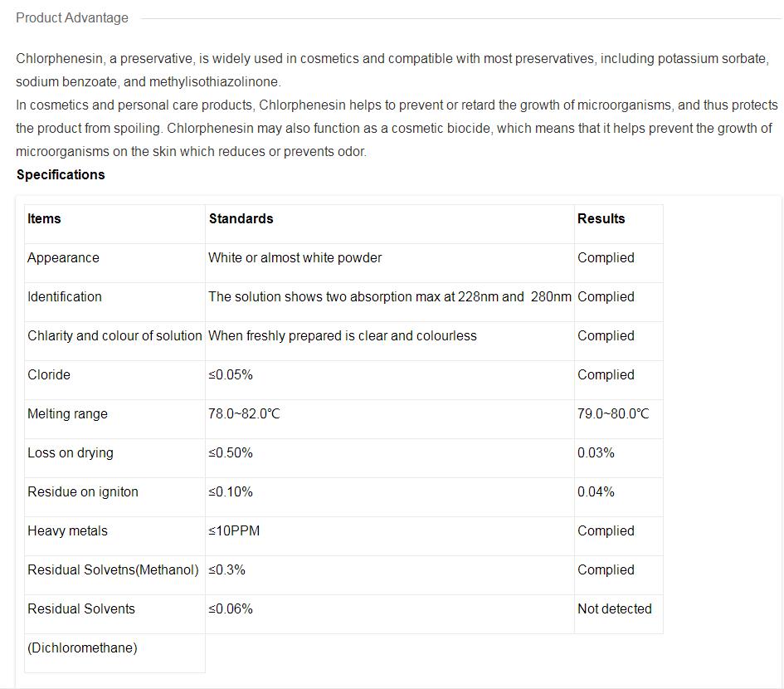Viewport: 784px width, 689px height.
Task: Select the Appearance row label
Action: pos(64,257)
